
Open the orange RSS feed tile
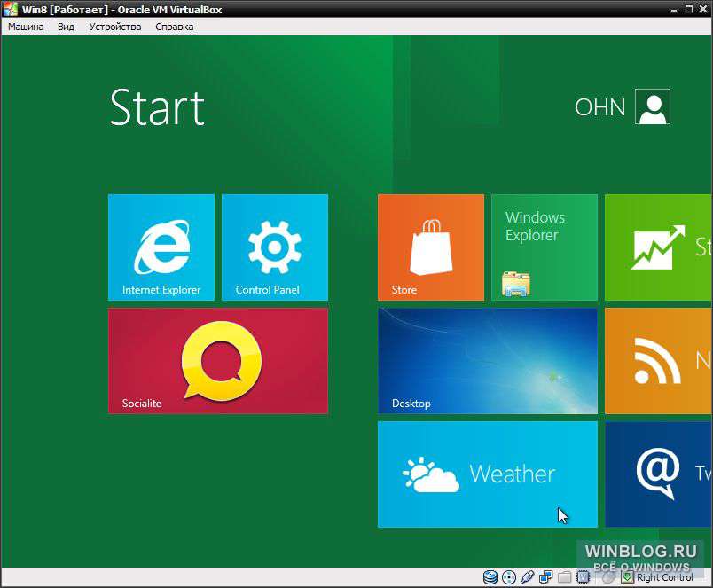[x=659, y=361]
